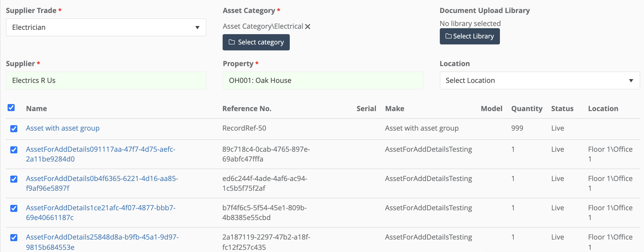
Task: Click Make cell 'Asset with asset group'
Action: point(422,128)
